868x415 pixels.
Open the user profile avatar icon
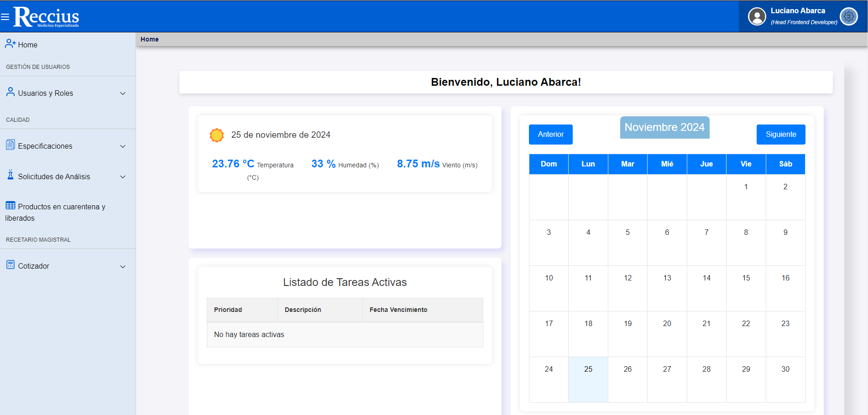pos(757,17)
